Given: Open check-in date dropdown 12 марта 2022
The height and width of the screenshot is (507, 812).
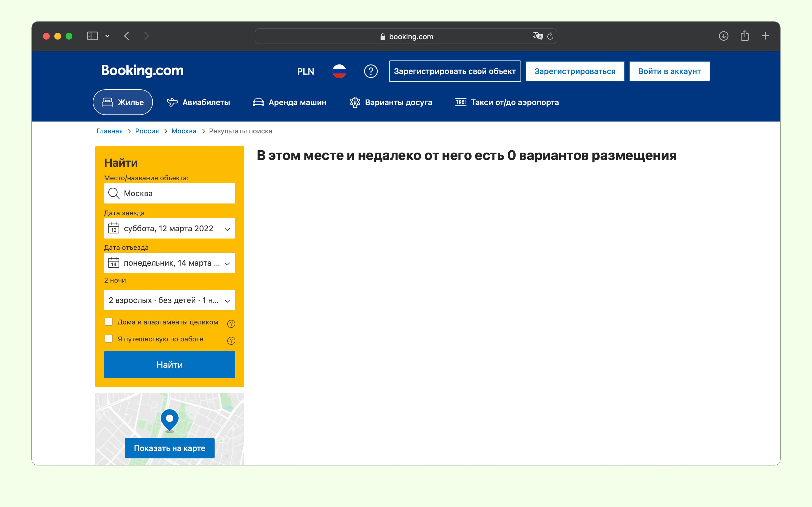Looking at the screenshot, I should click(169, 228).
